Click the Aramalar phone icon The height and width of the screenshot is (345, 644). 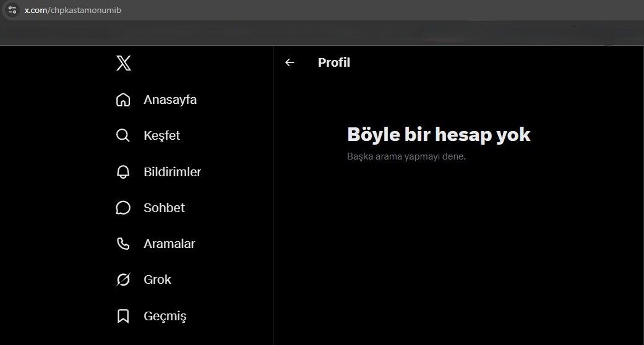[123, 244]
